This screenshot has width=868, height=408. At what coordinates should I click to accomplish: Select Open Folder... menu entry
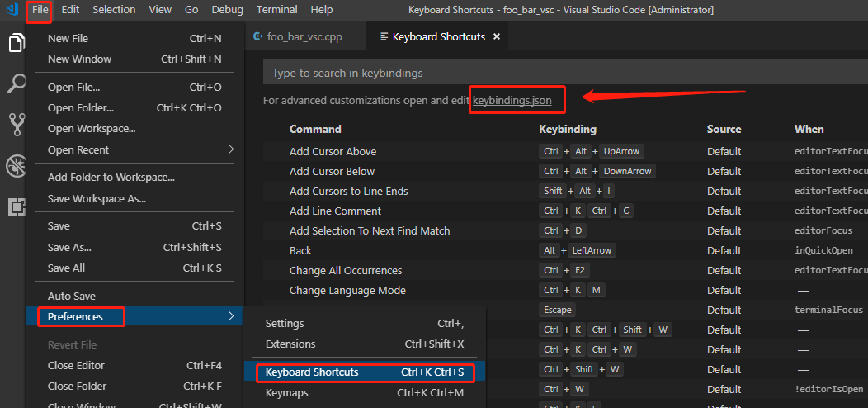coord(134,107)
